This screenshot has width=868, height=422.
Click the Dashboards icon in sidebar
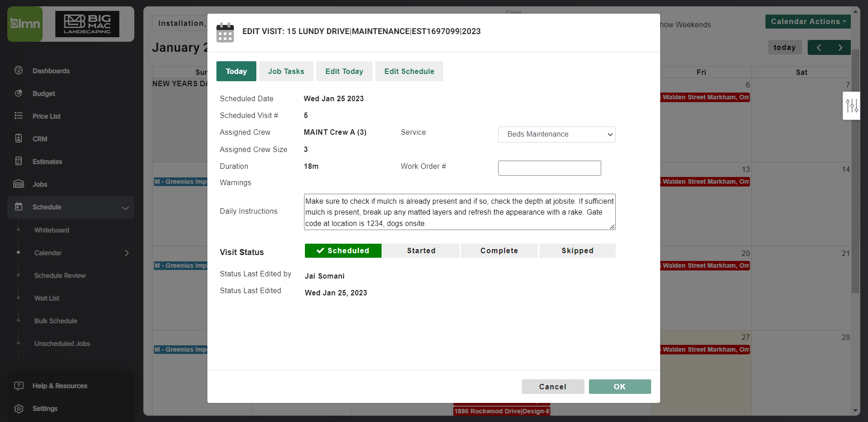[x=19, y=70]
